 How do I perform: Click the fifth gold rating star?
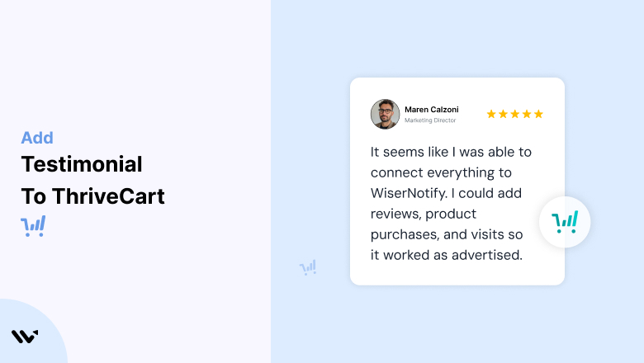click(x=539, y=114)
